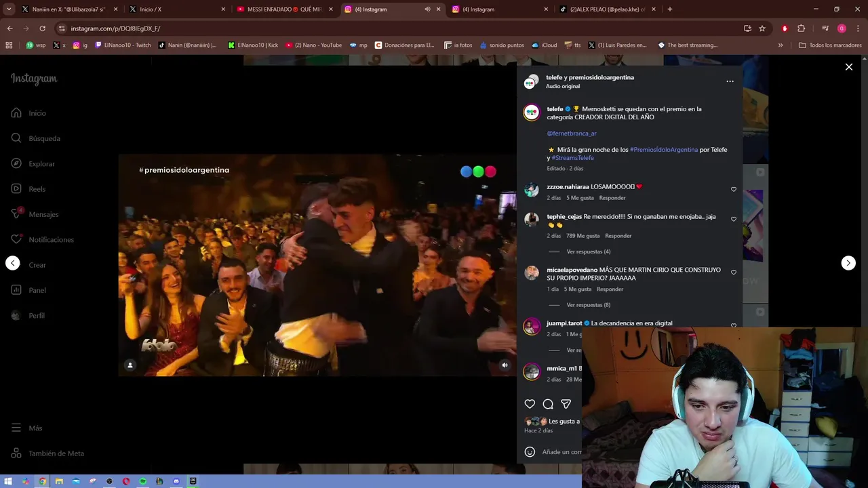Go to next post with right arrow
Screen dimensions: 868x488
(848, 263)
